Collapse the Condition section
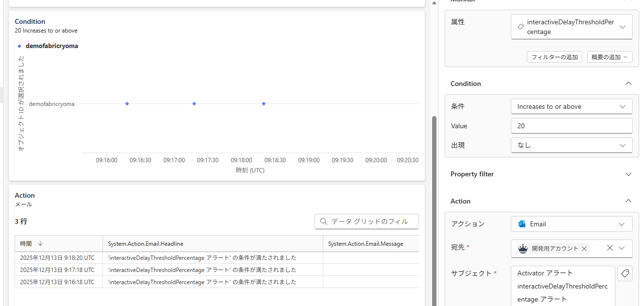This screenshot has width=644, height=306. pyautogui.click(x=628, y=84)
